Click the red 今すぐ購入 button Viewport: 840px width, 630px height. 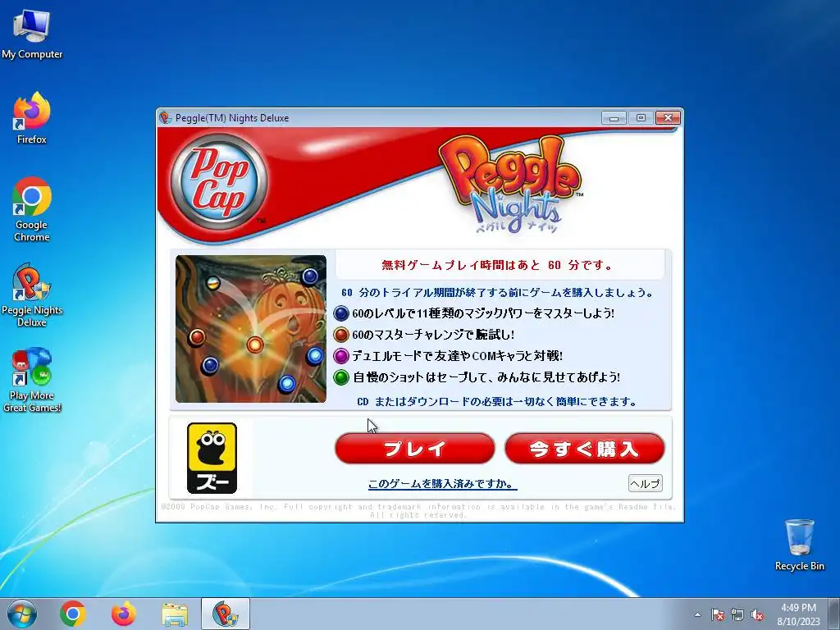point(584,449)
